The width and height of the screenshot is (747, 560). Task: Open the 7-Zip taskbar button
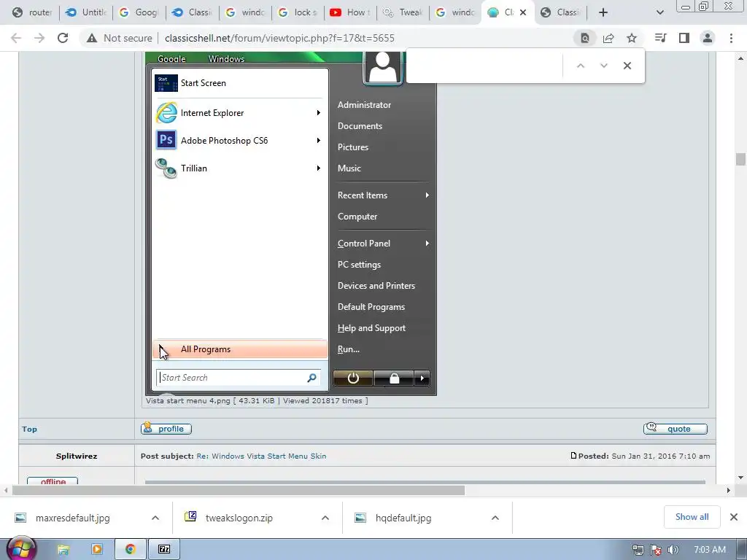[164, 549]
